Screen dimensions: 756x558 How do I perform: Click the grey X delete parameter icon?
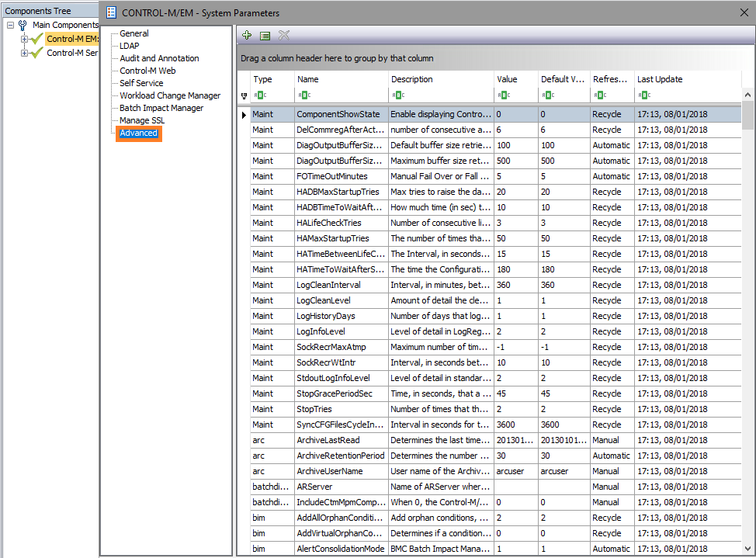(x=284, y=35)
